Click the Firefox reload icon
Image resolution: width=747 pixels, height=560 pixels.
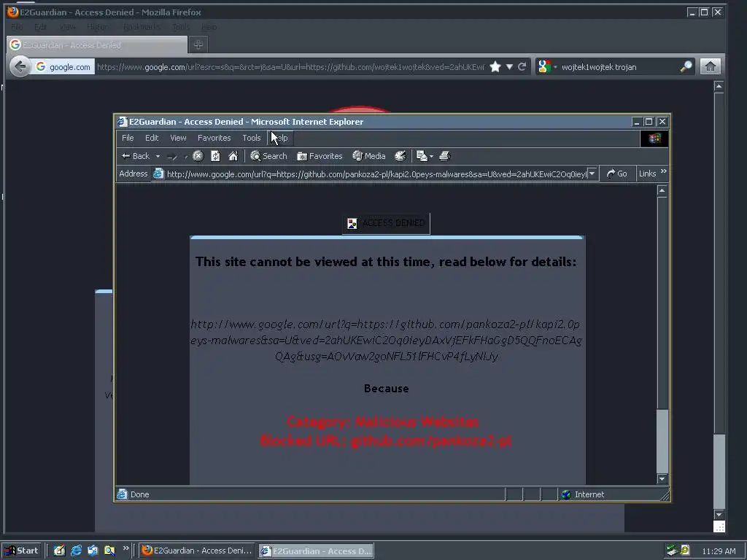522,66
